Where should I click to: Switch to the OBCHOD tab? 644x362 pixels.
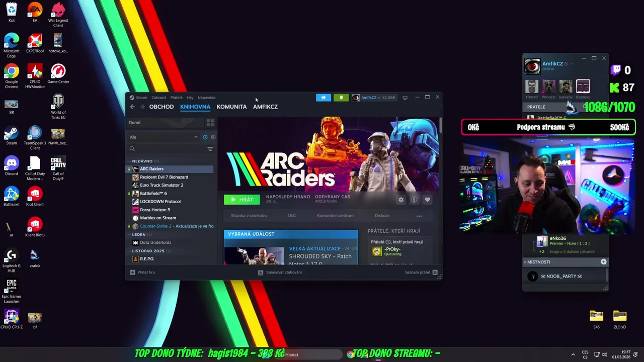point(162,107)
